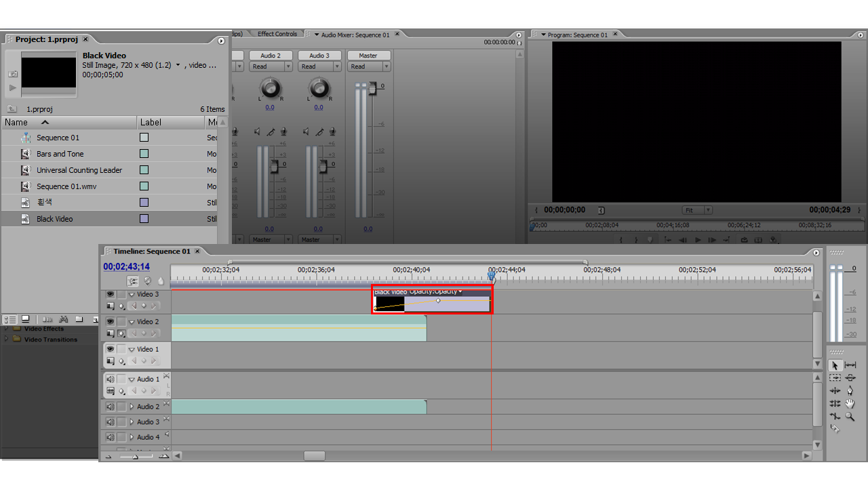Image resolution: width=868 pixels, height=488 pixels.
Task: Click the Set Unnumbered Marker icon
Action: 161,281
